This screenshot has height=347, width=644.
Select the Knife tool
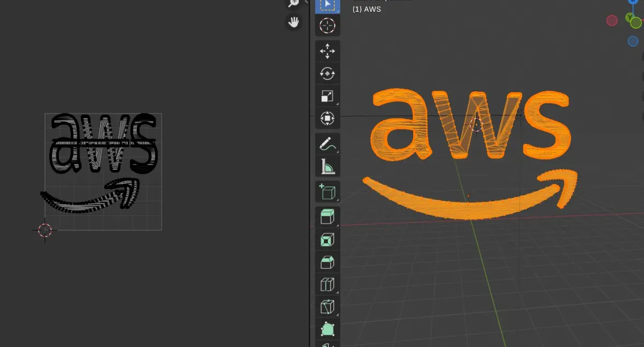(x=327, y=306)
